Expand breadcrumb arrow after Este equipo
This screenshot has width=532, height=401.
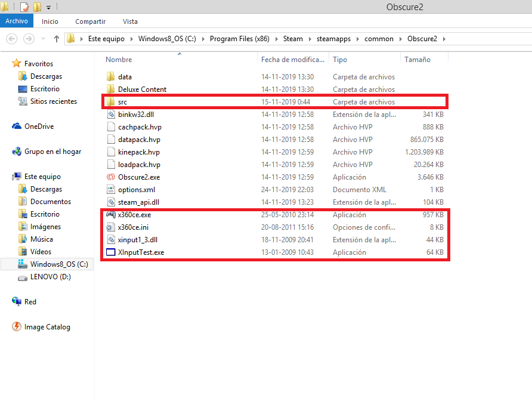coord(132,39)
